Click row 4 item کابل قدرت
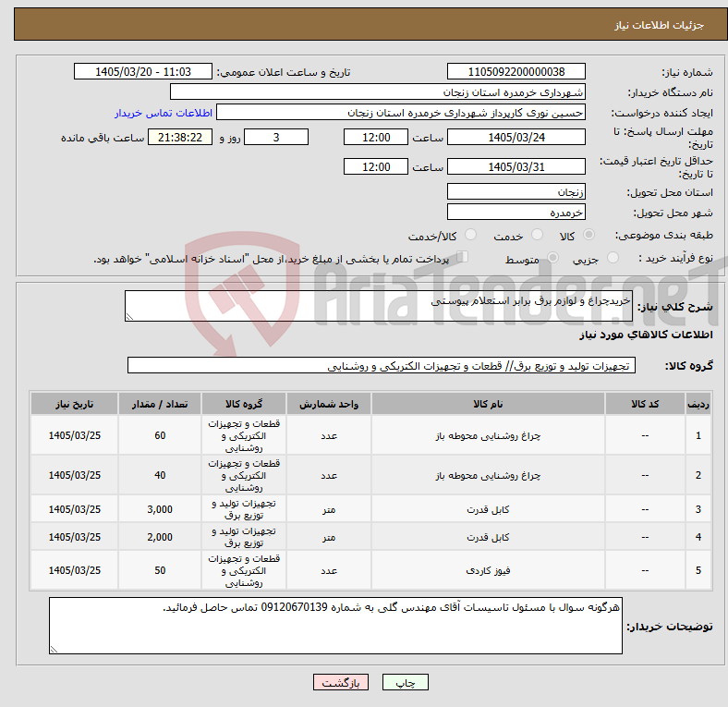 [488, 537]
